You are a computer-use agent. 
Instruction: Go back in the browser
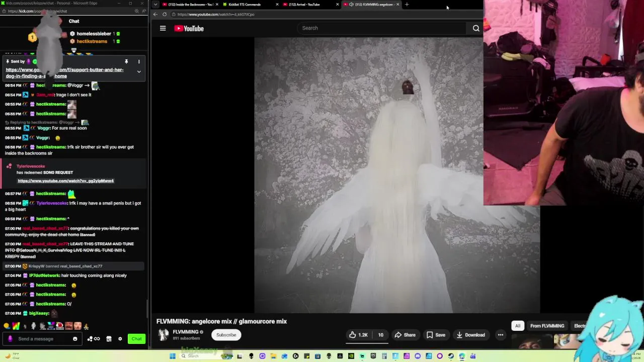click(155, 14)
